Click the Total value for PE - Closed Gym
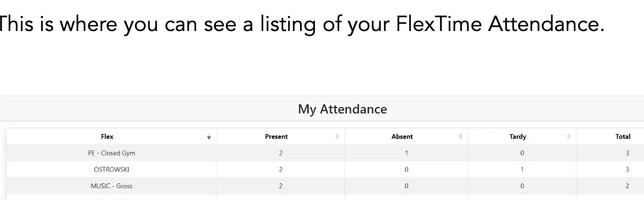Screen dimensions: 644x200 point(628,153)
